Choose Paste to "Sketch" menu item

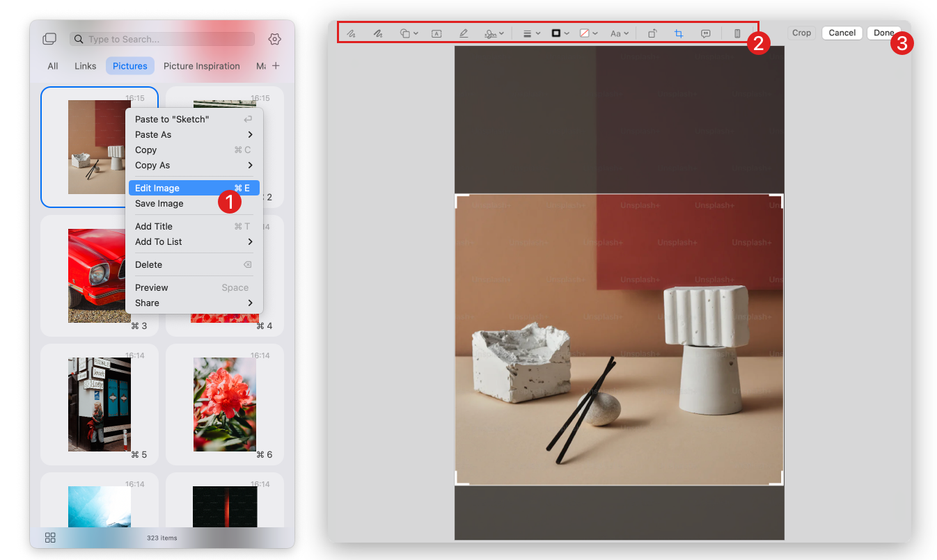[194, 119]
